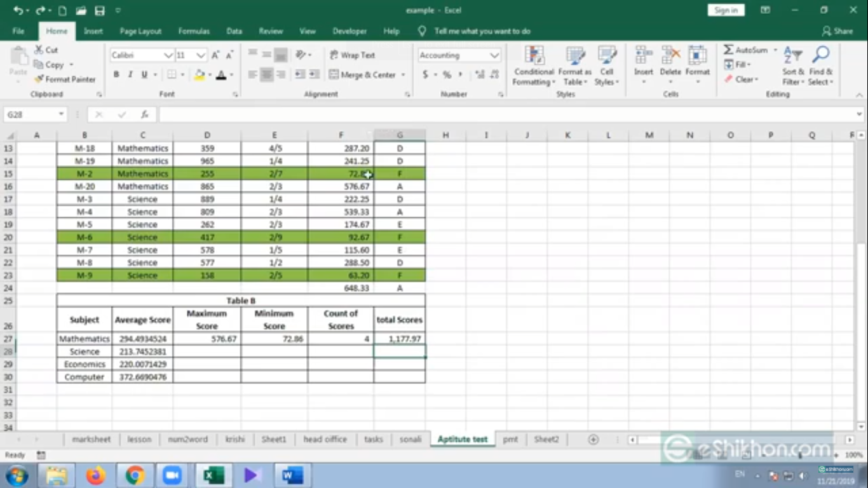Expand the font name Calibri dropdown
868x488 pixels.
(168, 56)
